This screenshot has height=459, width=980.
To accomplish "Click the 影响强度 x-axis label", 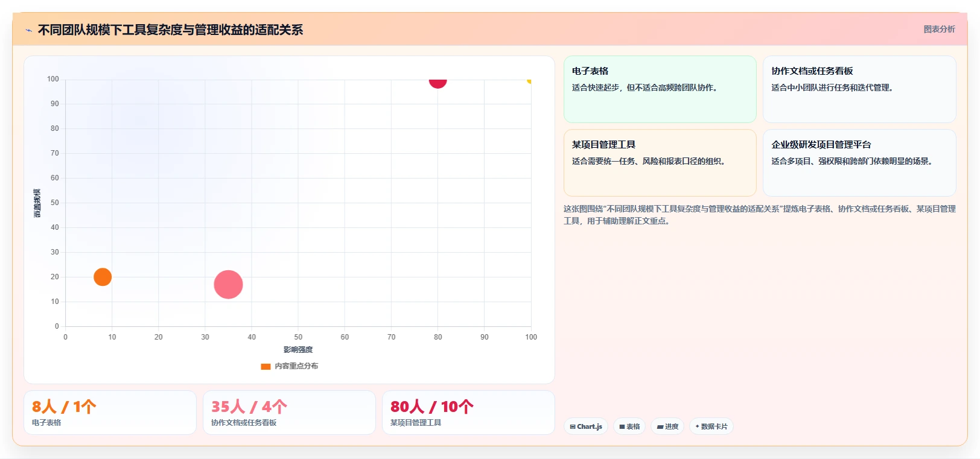I will (x=298, y=350).
